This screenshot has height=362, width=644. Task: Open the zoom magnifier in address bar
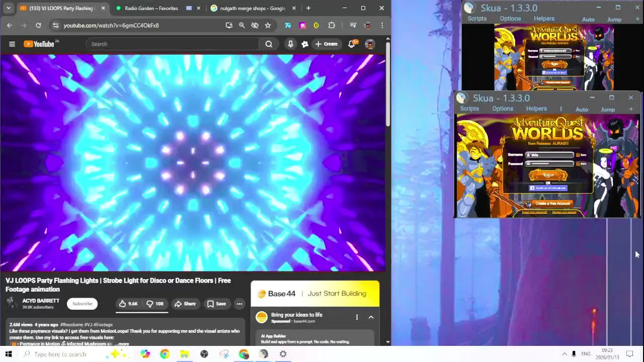(242, 25)
